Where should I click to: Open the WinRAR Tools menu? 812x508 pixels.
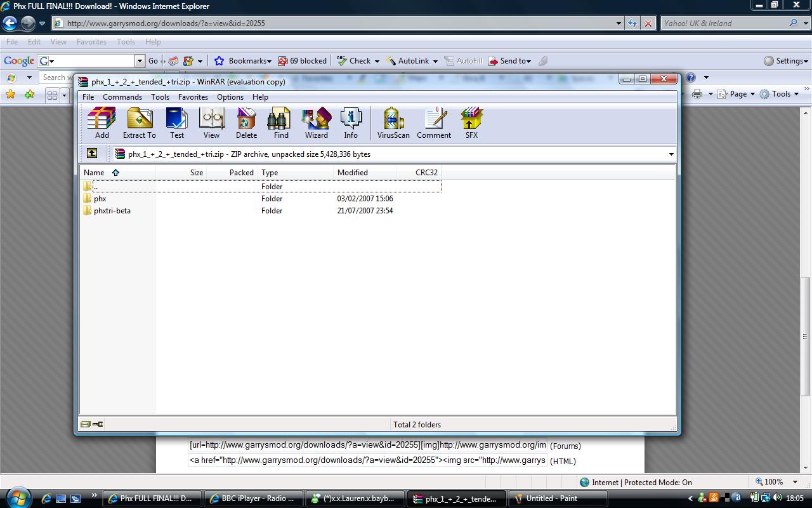tap(160, 97)
